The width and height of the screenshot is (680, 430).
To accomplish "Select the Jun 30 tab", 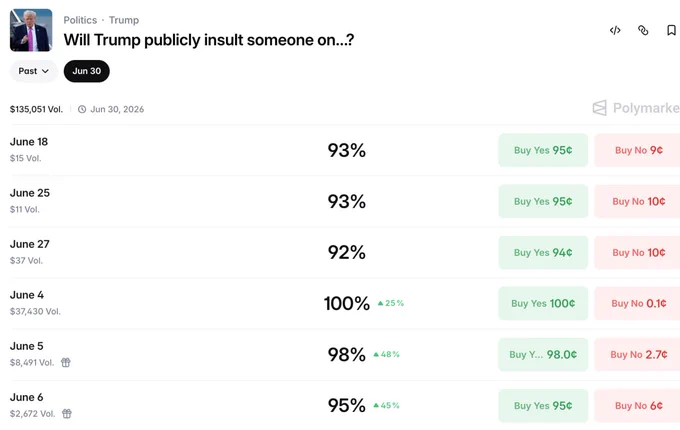I will coord(87,71).
